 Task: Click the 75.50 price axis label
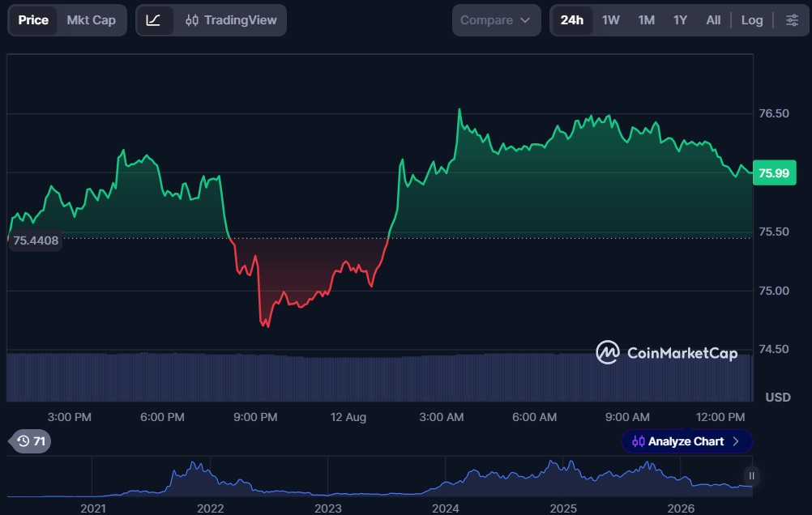click(774, 232)
